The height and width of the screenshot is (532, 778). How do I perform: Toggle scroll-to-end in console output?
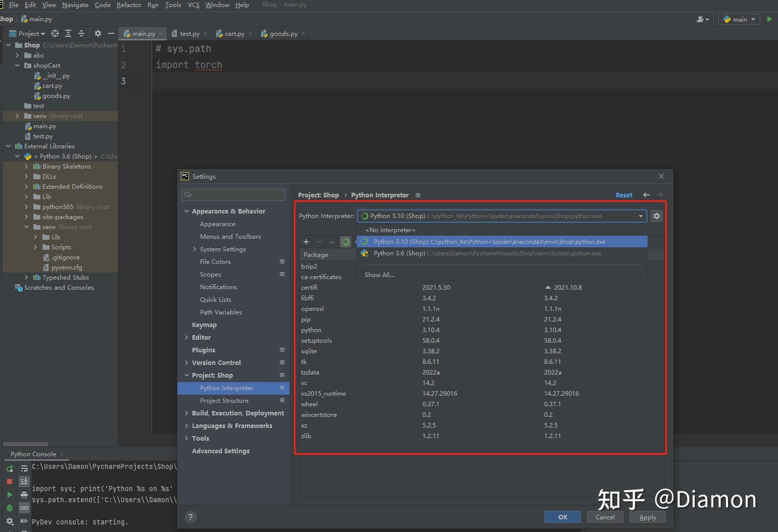(x=24, y=482)
